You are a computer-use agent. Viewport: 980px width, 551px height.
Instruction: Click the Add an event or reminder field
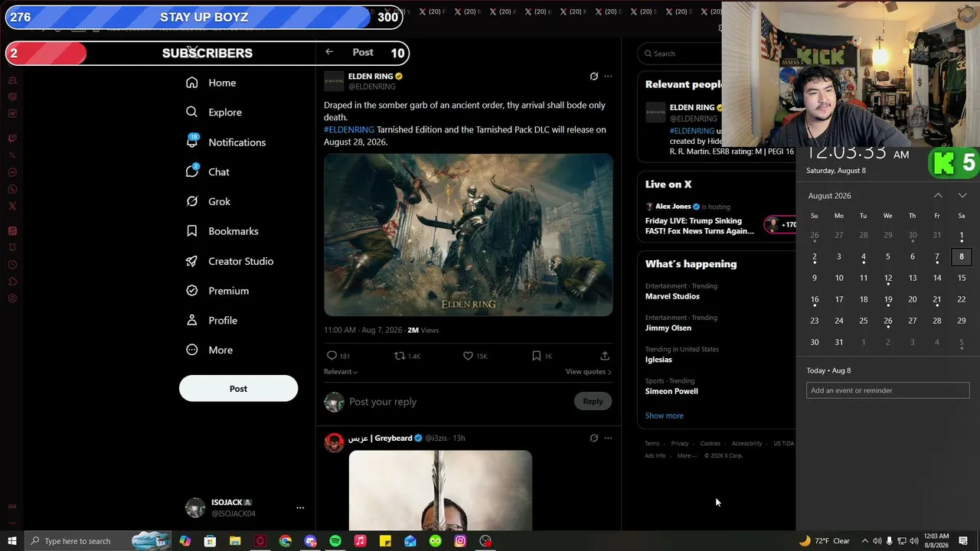[x=888, y=390]
